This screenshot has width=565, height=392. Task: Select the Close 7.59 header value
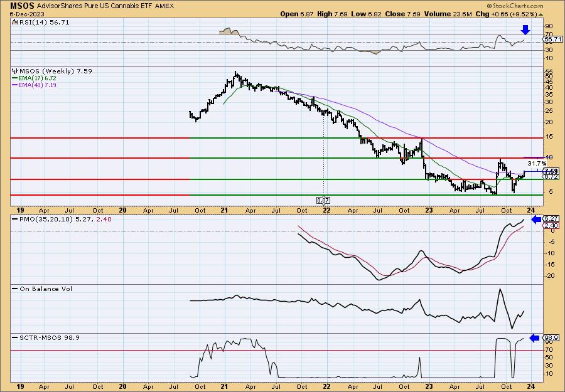403,14
